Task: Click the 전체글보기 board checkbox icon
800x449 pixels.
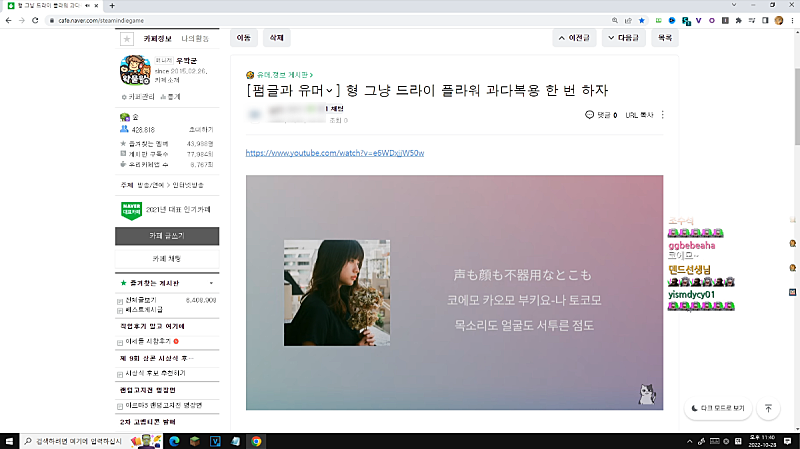Action: (x=121, y=300)
